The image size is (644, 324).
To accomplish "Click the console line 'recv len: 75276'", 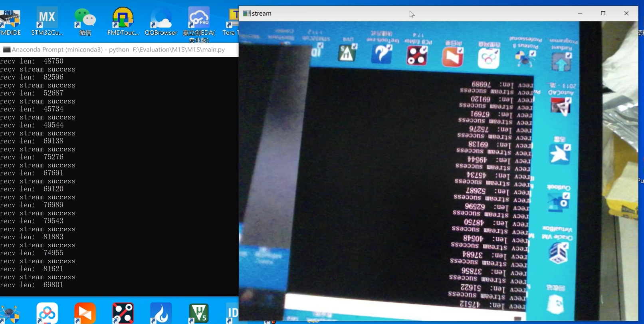I will click(x=32, y=157).
